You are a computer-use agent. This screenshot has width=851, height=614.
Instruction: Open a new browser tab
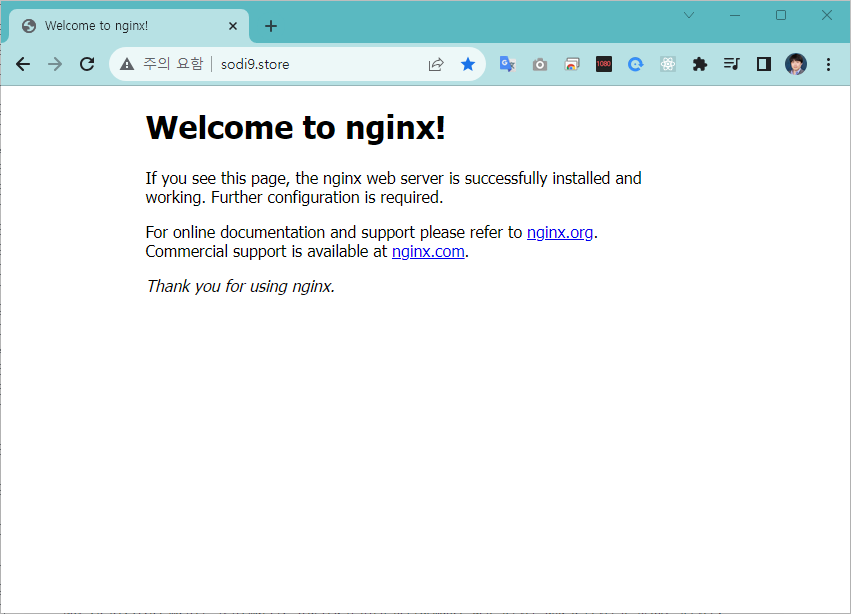click(x=270, y=25)
